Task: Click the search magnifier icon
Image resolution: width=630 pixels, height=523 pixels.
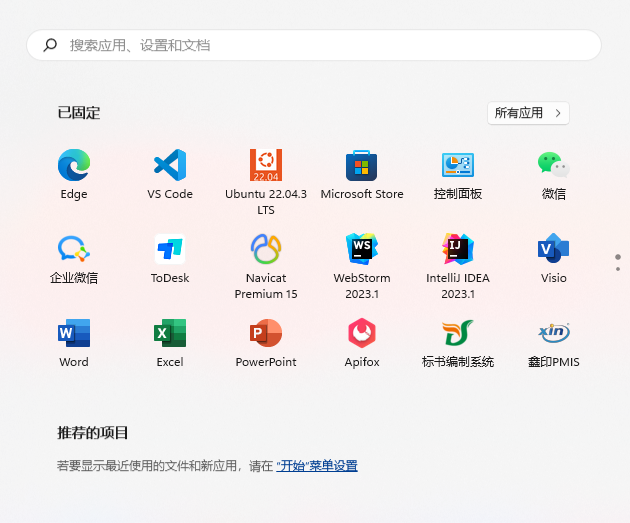Action: tap(50, 45)
